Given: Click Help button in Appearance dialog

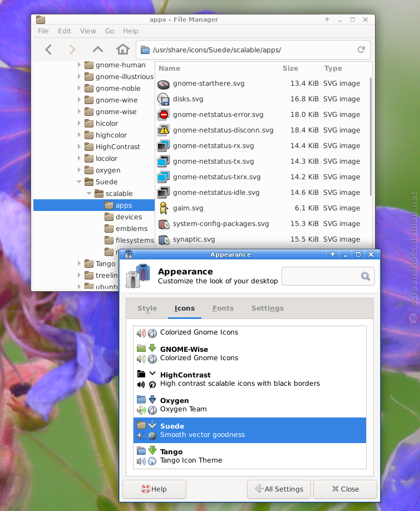Looking at the screenshot, I should (154, 489).
